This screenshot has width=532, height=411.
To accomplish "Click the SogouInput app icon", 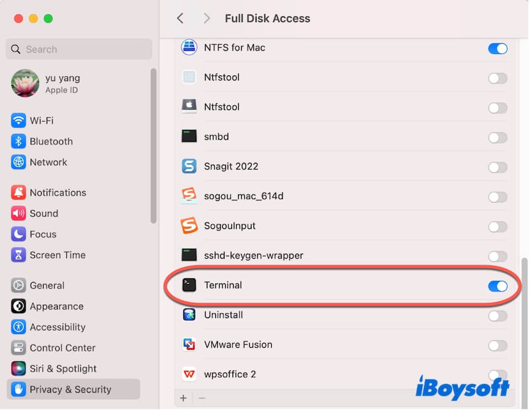I will (x=189, y=226).
